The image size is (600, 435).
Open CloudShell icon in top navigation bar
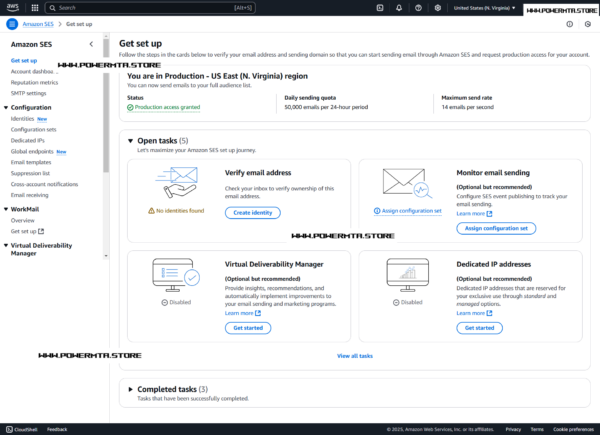pyautogui.click(x=380, y=8)
